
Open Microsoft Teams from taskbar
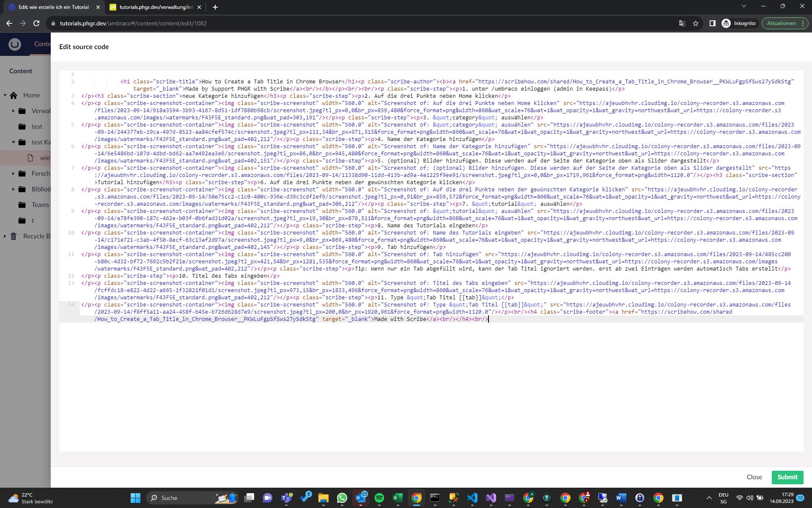(286, 498)
